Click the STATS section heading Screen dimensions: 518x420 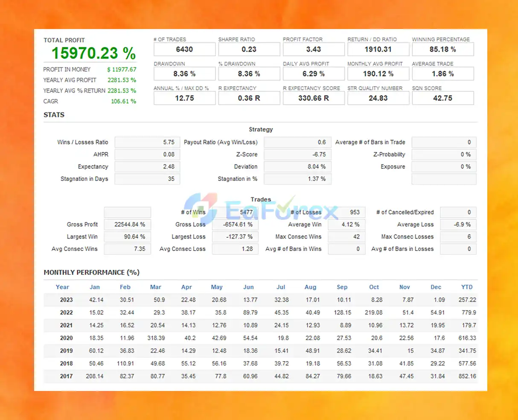(x=54, y=115)
